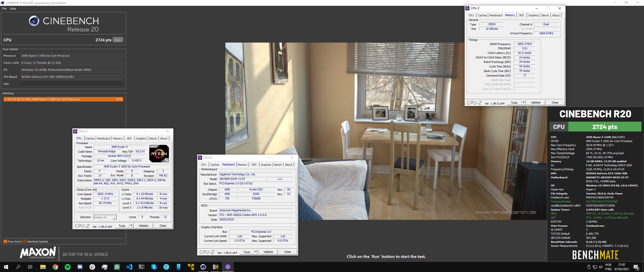The width and height of the screenshot is (644, 272).
Task: Open Windows taskbar search
Action: [x=18, y=267]
